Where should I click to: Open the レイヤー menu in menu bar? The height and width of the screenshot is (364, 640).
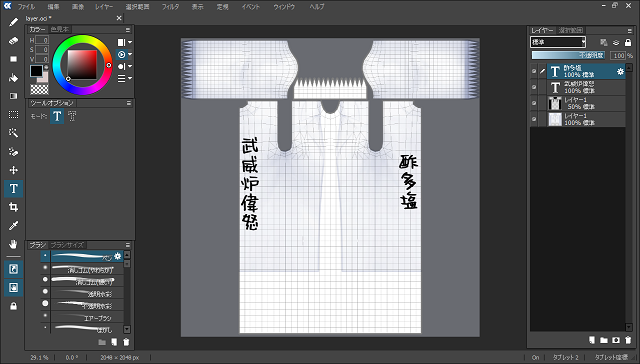pos(104,7)
